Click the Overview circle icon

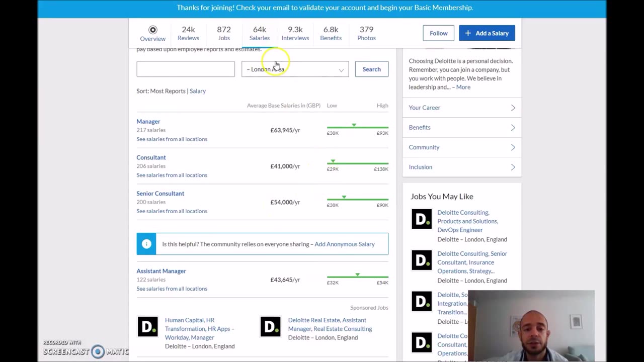tap(153, 30)
